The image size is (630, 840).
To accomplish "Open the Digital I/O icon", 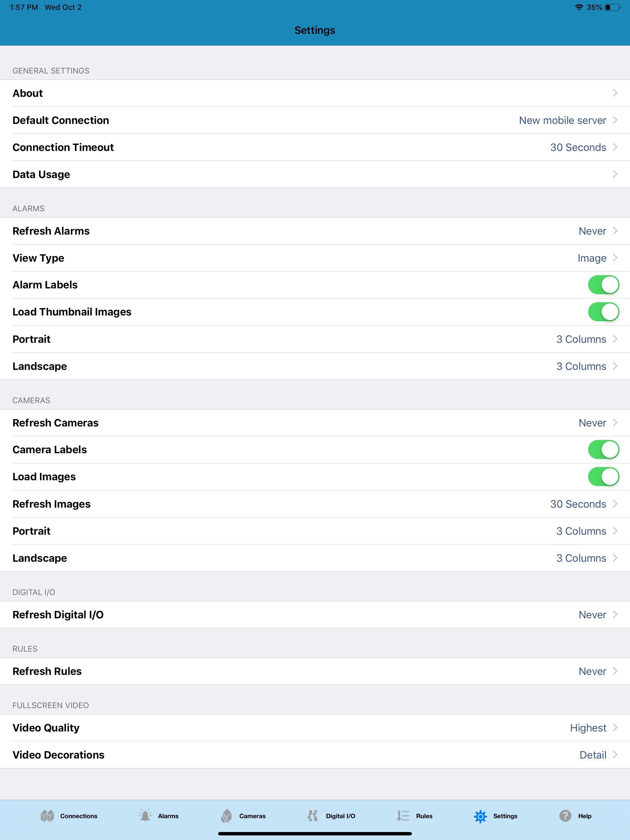I will pos(312,816).
